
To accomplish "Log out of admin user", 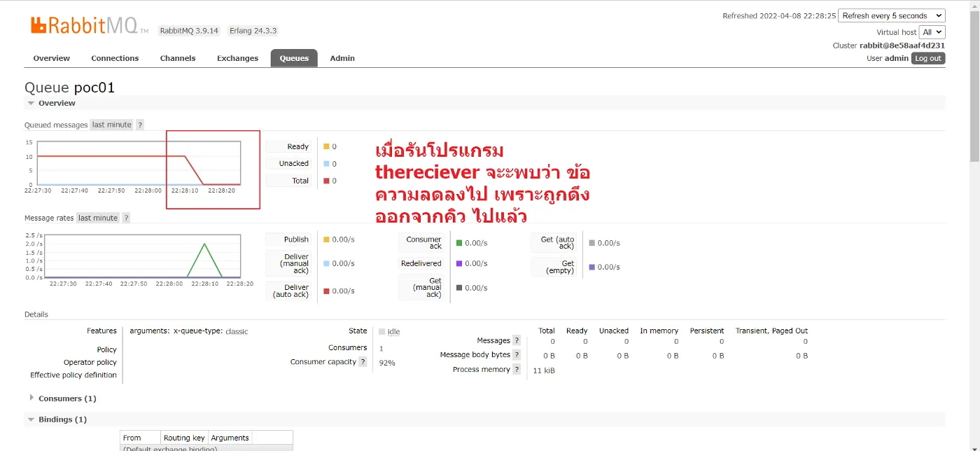I will (928, 58).
